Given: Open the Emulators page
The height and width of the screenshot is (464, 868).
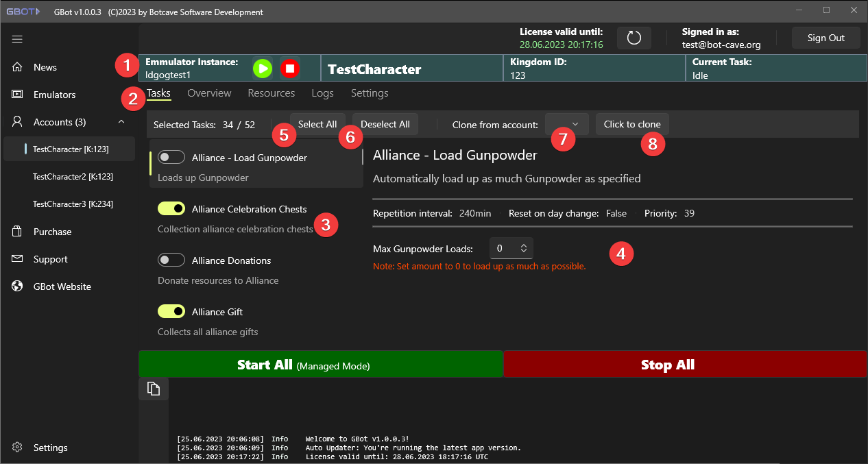Looking at the screenshot, I should pos(54,95).
